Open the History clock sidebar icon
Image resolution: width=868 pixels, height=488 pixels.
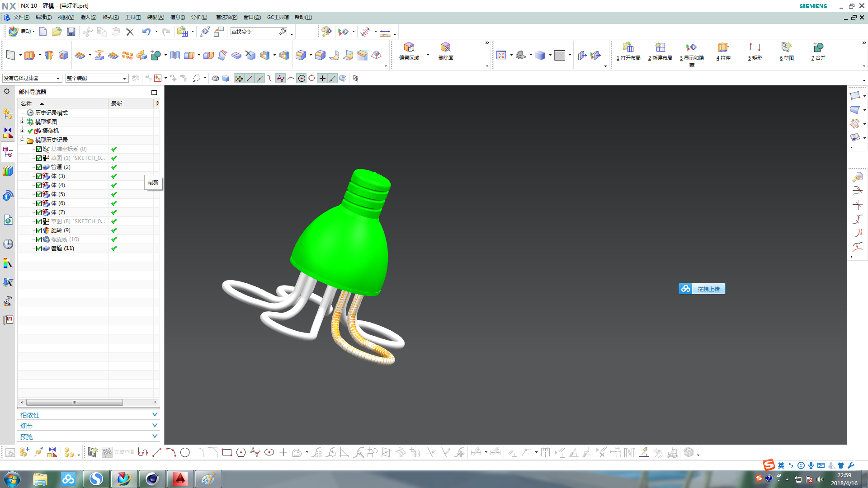(8, 244)
